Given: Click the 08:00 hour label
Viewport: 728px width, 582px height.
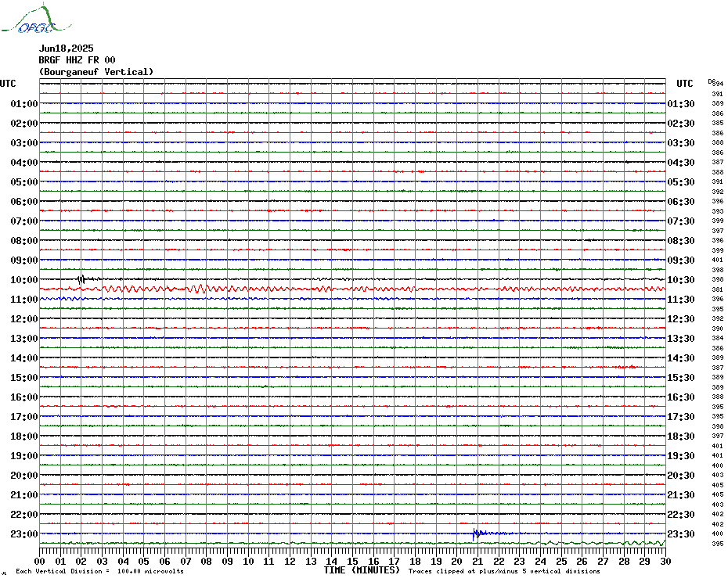Looking at the screenshot, I should (24, 240).
